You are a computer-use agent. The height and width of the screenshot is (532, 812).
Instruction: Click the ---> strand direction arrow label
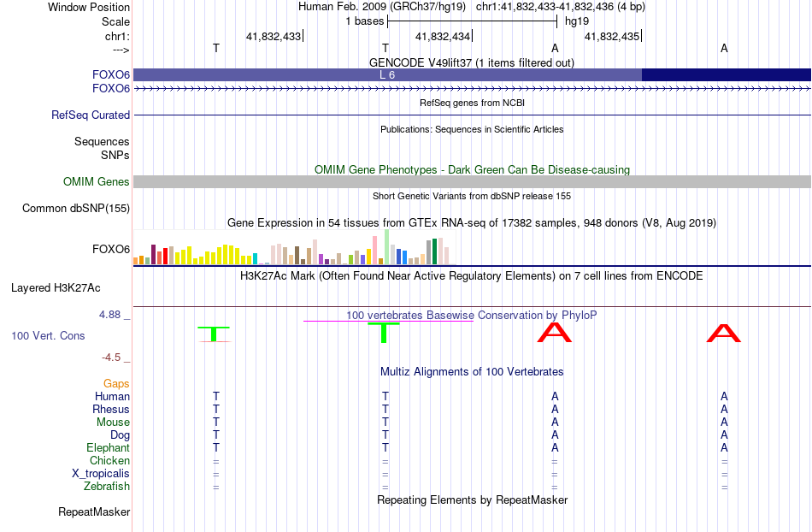coord(121,50)
